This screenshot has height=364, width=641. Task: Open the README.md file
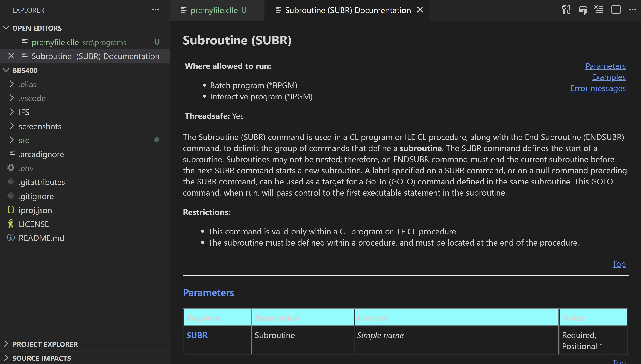click(x=42, y=238)
